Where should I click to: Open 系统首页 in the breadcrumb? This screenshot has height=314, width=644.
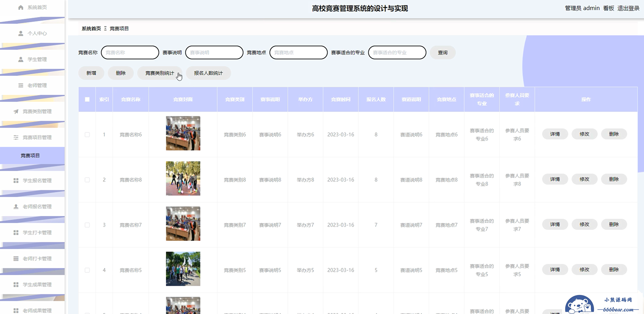(91, 28)
